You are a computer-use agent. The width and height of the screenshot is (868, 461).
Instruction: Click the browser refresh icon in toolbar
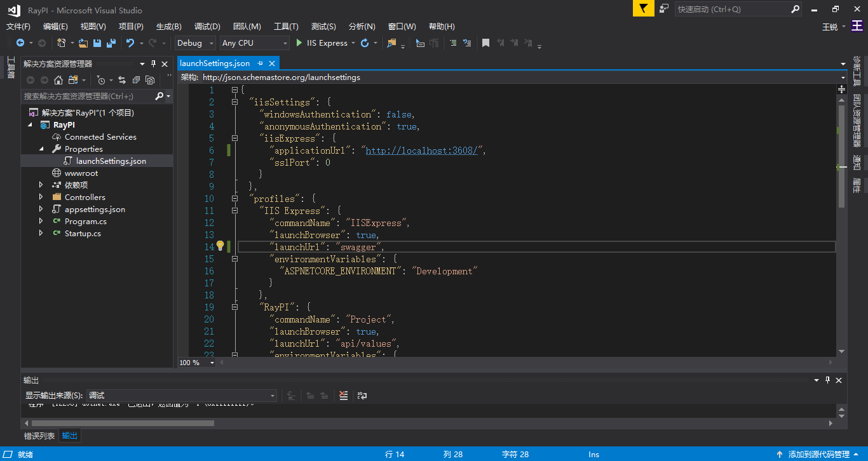365,43
